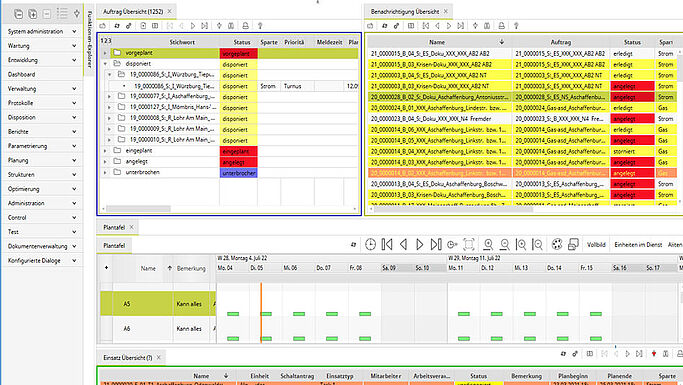
Task: Expand the 19_0000077 Aschaffenburg order node
Action: tap(109, 97)
